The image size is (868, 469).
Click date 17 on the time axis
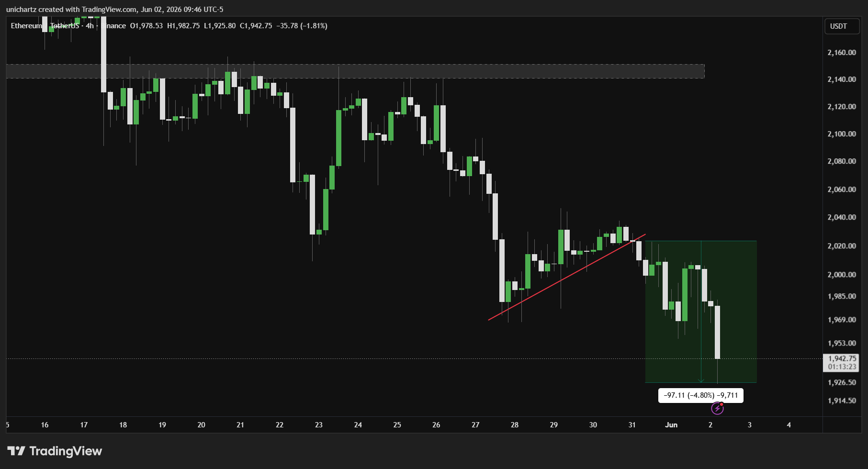pos(84,425)
